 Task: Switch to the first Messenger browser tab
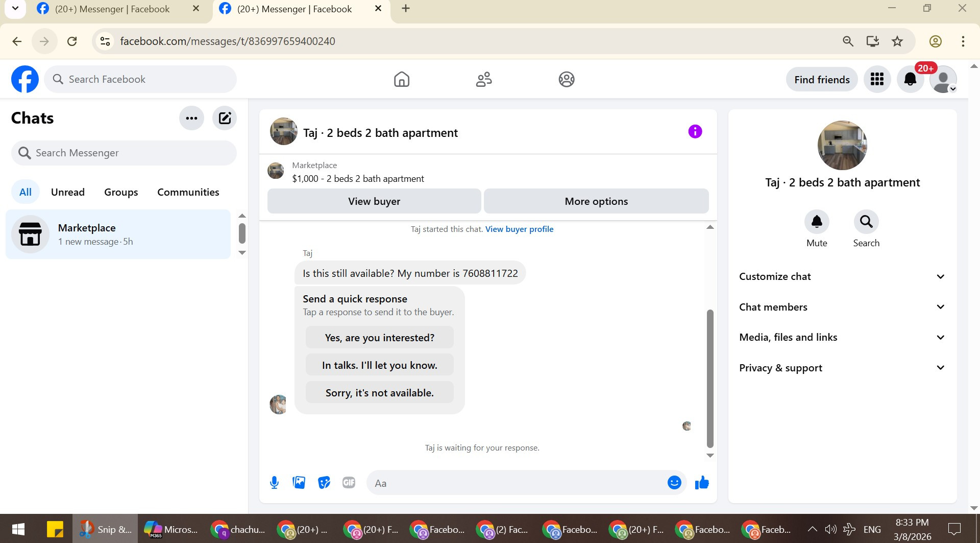(x=112, y=9)
